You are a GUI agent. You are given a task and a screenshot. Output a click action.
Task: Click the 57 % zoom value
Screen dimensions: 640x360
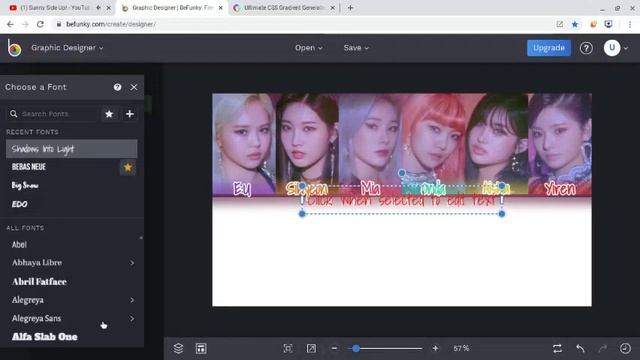(461, 348)
